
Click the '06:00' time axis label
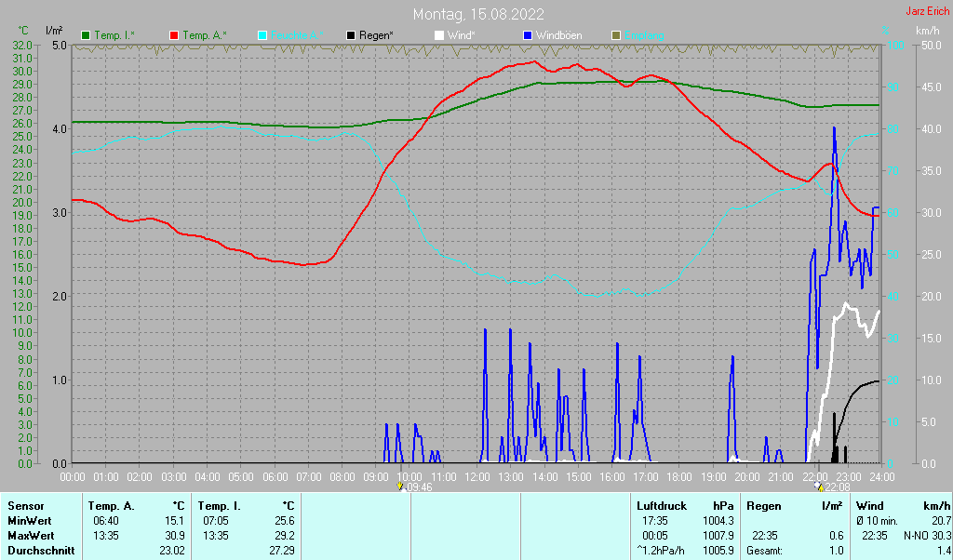coord(275,477)
